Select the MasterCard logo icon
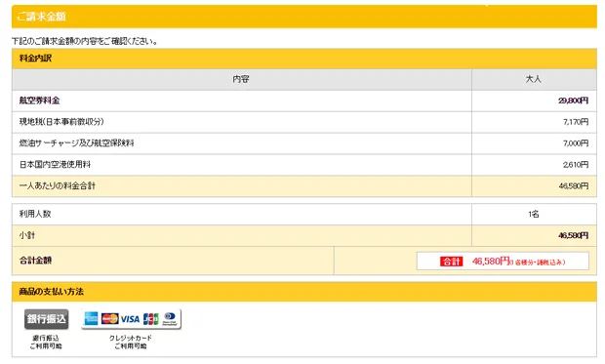 tap(110, 319)
